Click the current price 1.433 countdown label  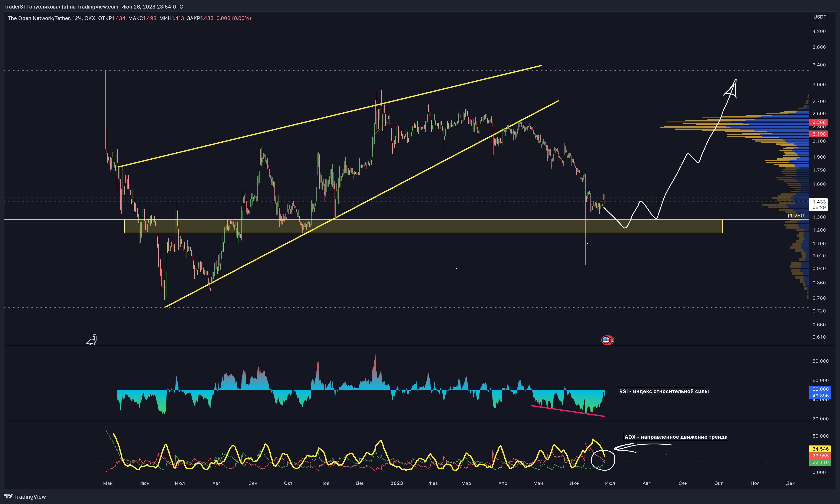[x=818, y=205]
